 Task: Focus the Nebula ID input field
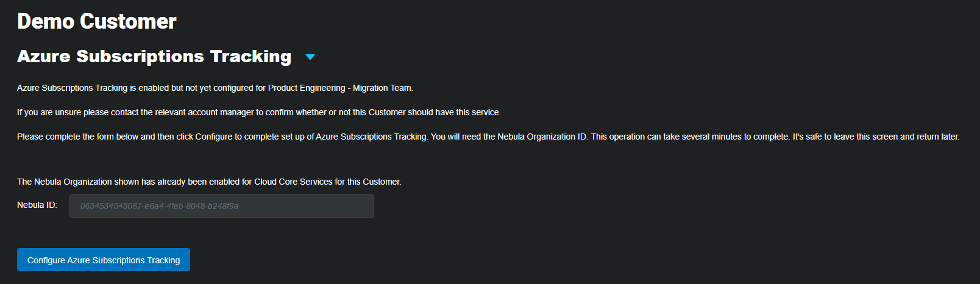[x=222, y=206]
